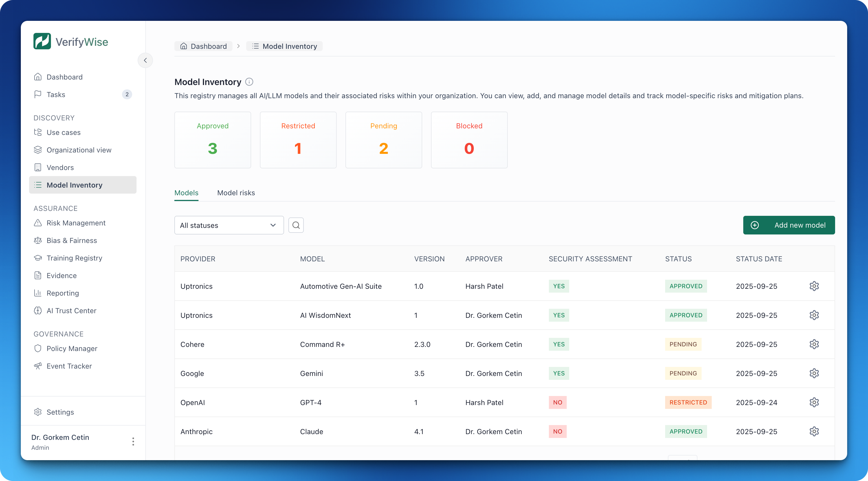
Task: Open AI Trust Center in sidebar
Action: click(x=71, y=310)
